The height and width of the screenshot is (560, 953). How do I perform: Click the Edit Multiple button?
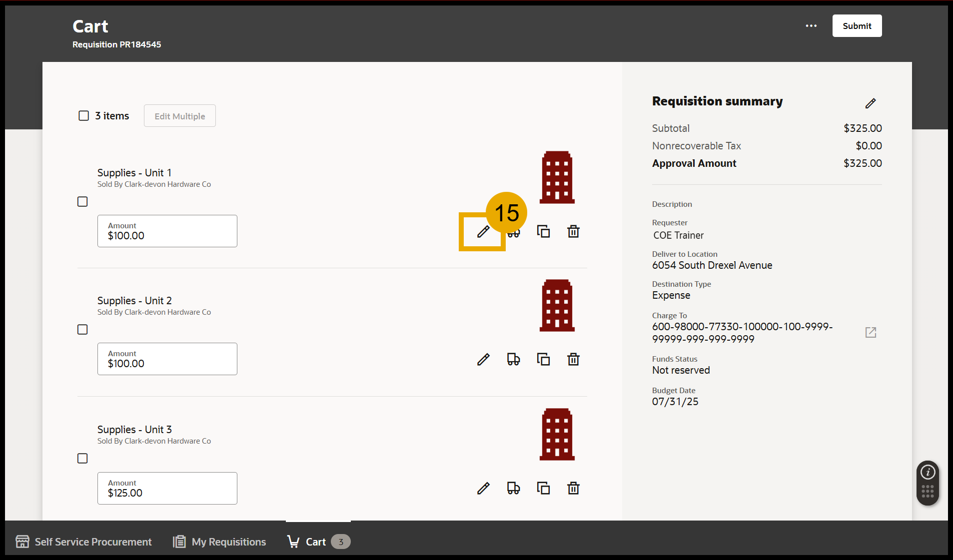pyautogui.click(x=179, y=116)
